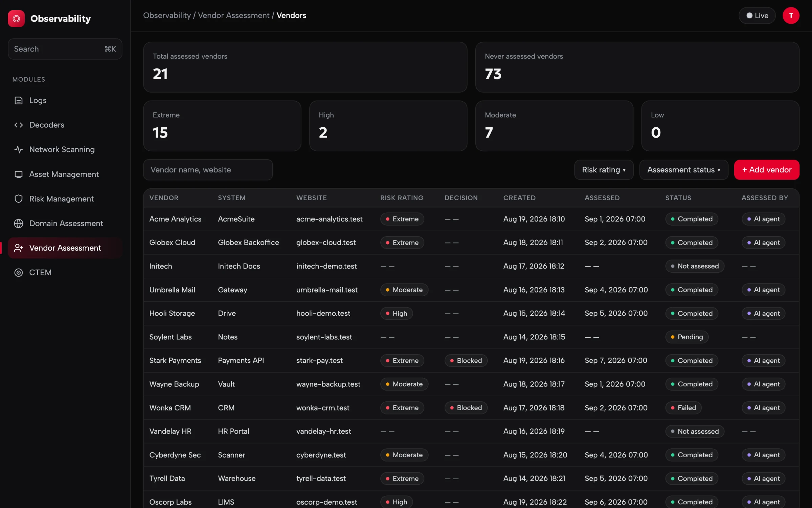Click the tyrell-data.test website cell

pyautogui.click(x=321, y=479)
